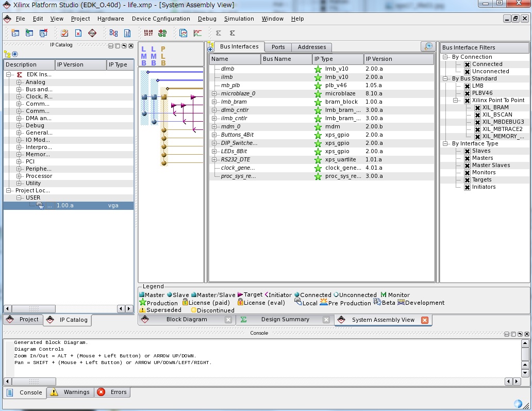Open the Device Configuration menu

pos(161,19)
